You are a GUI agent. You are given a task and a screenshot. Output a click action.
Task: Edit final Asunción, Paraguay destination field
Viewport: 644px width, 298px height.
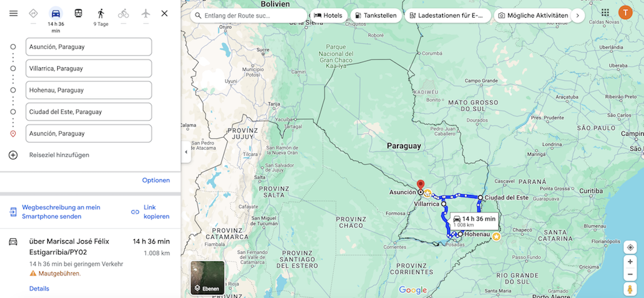[89, 133]
